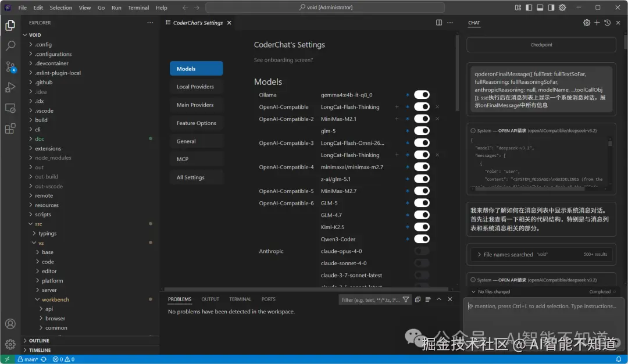Switch to the OUTPUT panel tab

[210, 299]
